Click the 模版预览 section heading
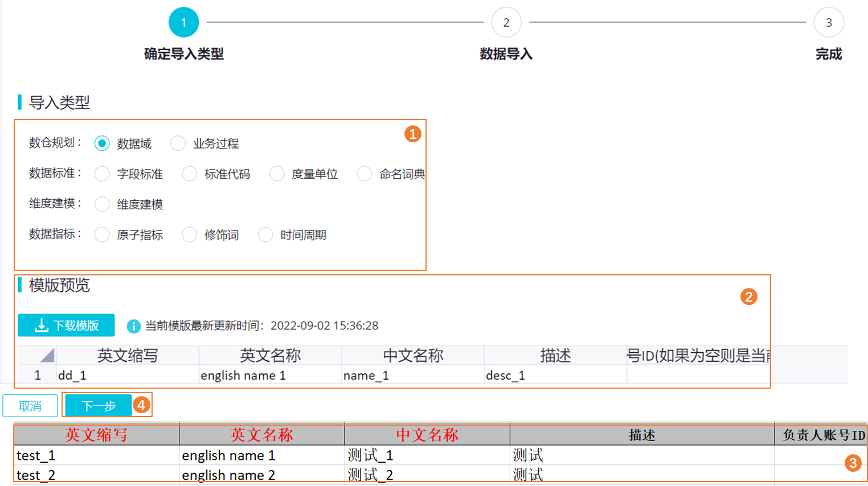This screenshot has width=868, height=486. [59, 285]
